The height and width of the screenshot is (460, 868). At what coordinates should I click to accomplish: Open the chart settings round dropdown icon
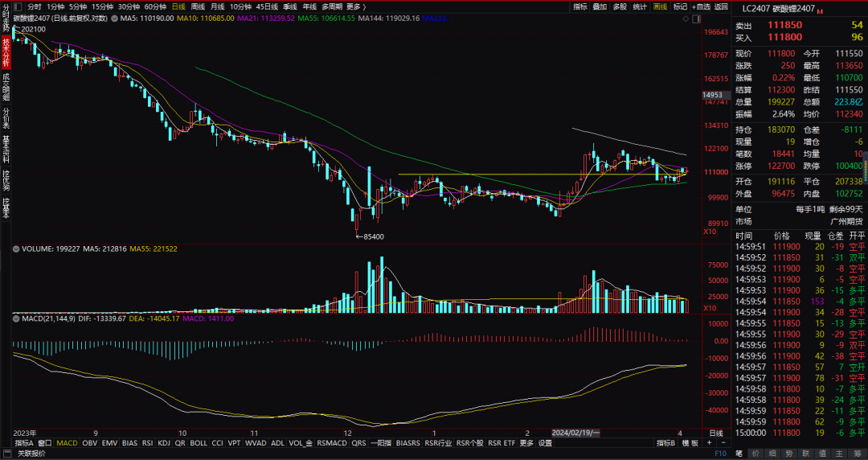114,18
